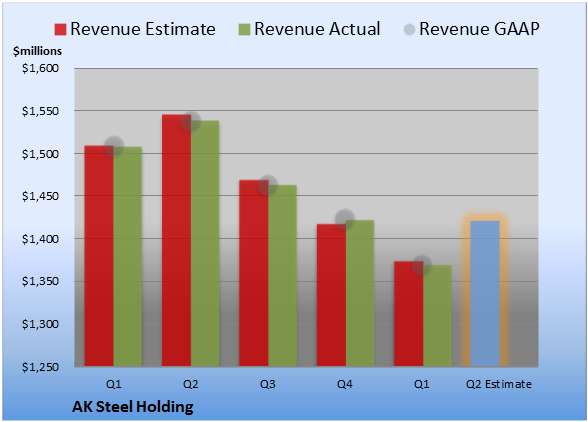Select the red estimate bar above Q4

tap(332, 295)
